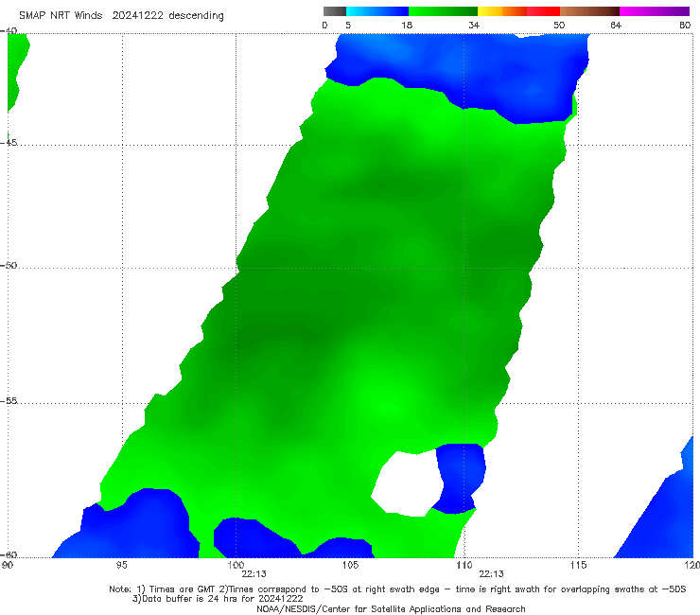Viewport: 700px width, 615px height.
Task: Click the note line starting "Note: 1) Times are GMT"
Action: [397, 589]
